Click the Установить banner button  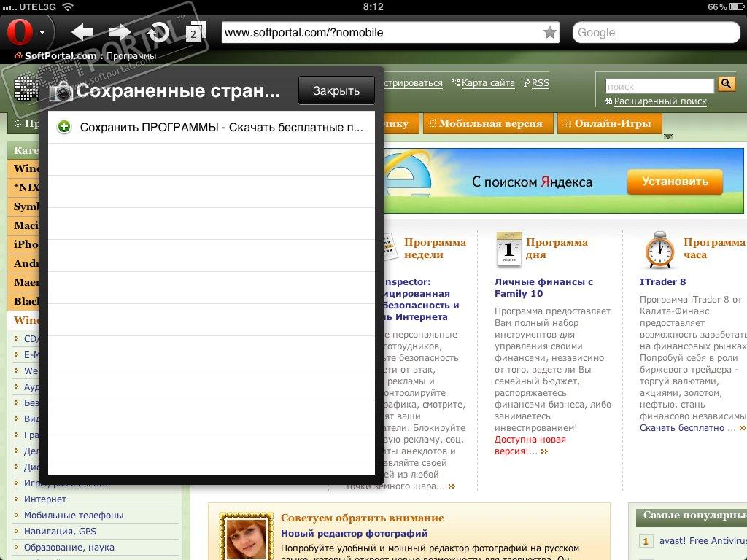click(675, 182)
